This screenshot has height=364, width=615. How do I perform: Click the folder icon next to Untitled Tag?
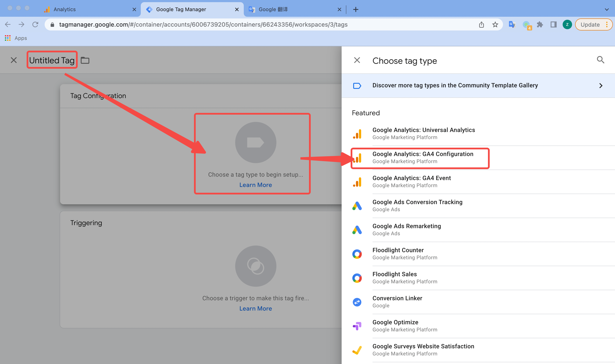point(85,60)
